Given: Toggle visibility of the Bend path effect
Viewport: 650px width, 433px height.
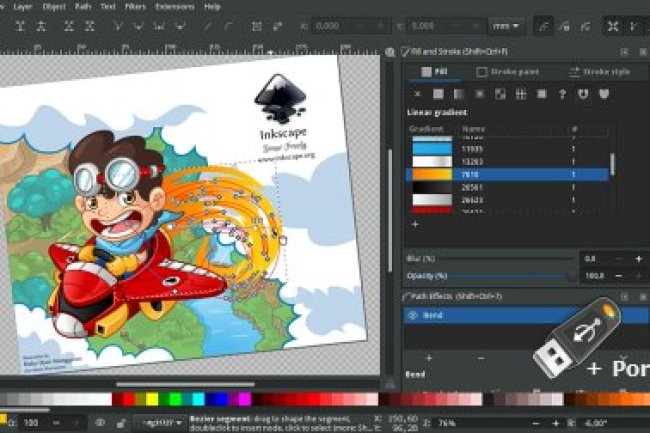Looking at the screenshot, I should tap(414, 313).
